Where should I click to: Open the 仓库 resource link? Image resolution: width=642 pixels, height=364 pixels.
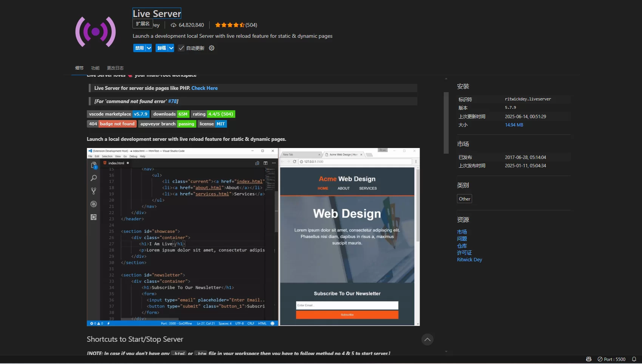[x=462, y=246]
